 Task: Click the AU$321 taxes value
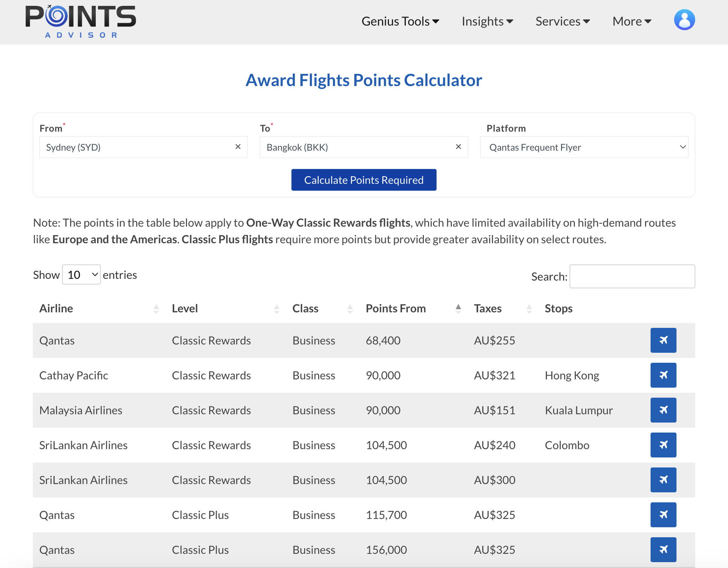click(x=494, y=375)
